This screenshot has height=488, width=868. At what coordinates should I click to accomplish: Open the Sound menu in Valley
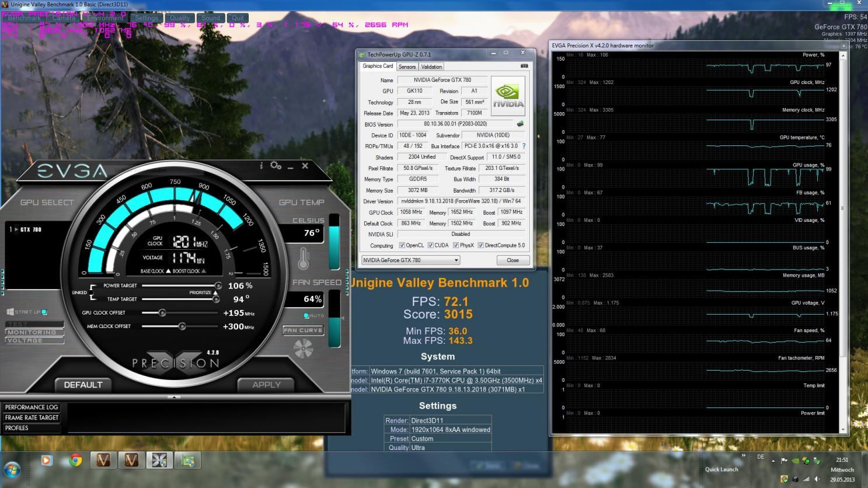211,18
